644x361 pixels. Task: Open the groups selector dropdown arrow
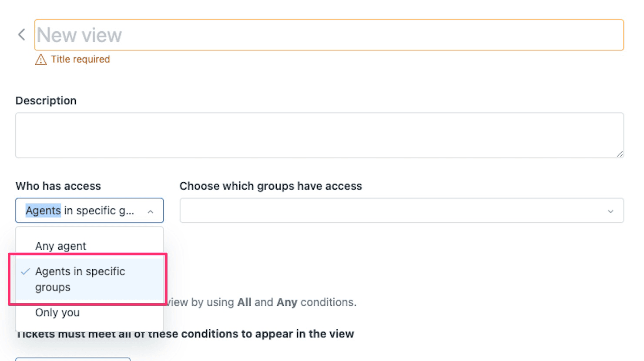(x=611, y=211)
